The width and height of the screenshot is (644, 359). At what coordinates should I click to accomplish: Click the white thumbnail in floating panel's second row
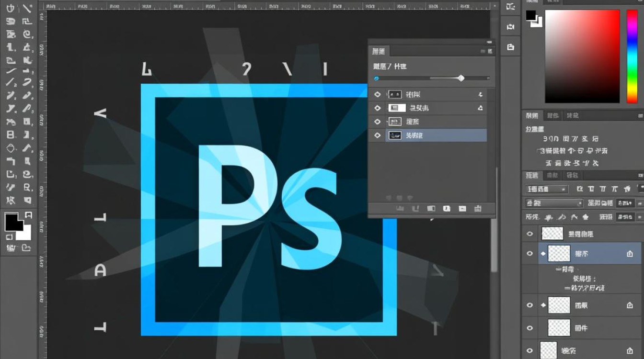pyautogui.click(x=397, y=108)
